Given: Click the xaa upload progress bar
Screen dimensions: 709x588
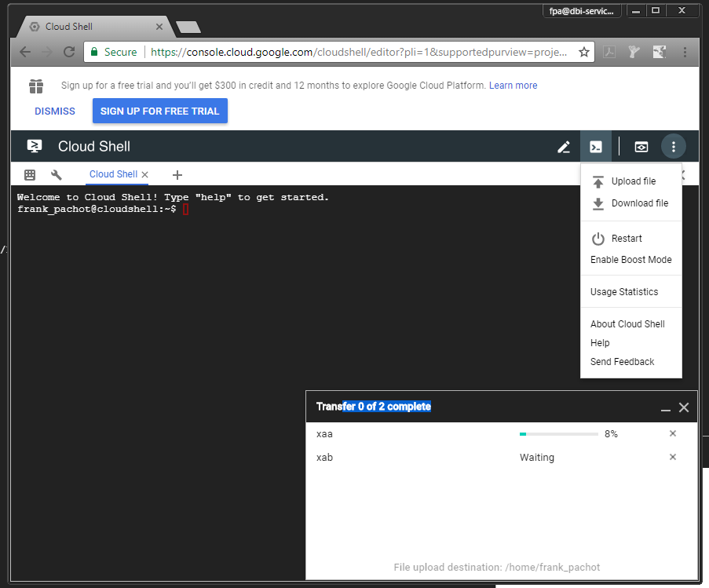Looking at the screenshot, I should 558,434.
